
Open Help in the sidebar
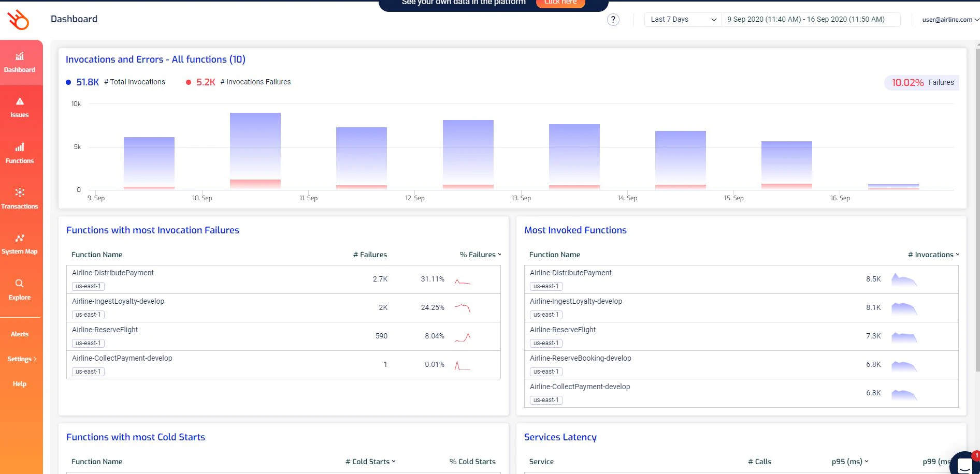20,384
